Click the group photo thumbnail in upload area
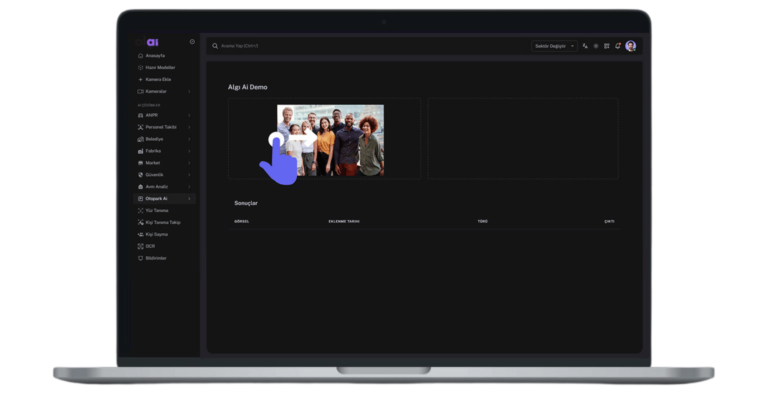The width and height of the screenshot is (768, 393). 331,140
